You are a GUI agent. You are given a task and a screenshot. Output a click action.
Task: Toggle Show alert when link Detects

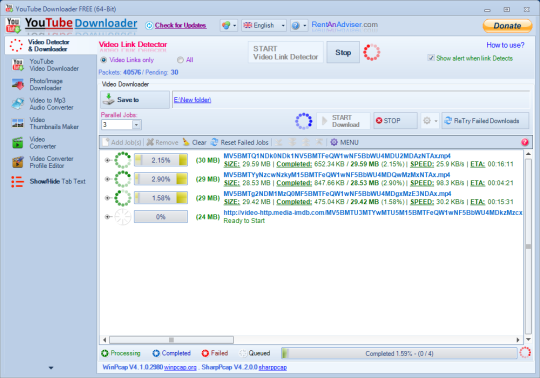470,58
